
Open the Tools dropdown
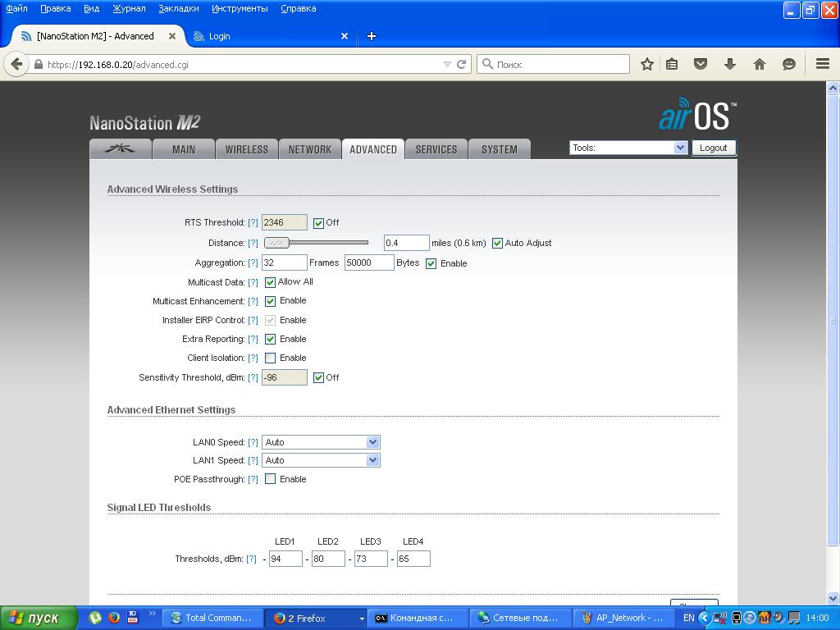tap(628, 148)
